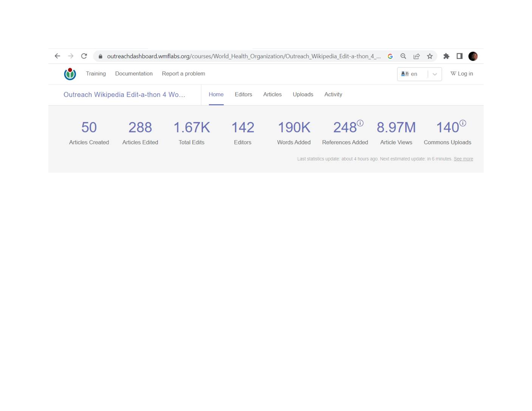Bookmark page with the star icon
This screenshot has height=411, width=532.
430,56
